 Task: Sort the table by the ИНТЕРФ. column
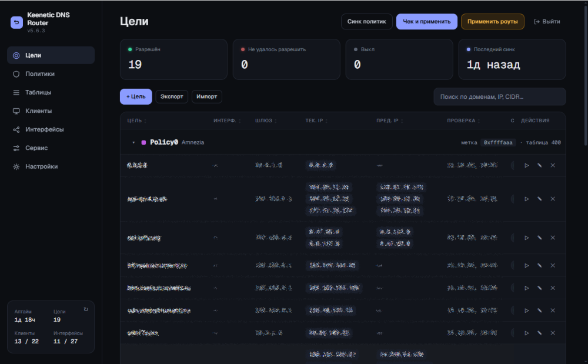227,121
